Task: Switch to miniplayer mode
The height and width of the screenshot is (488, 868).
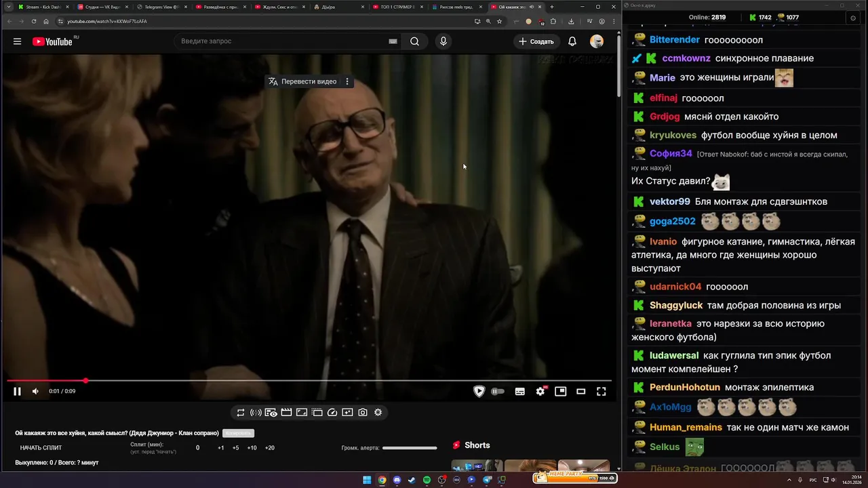Action: click(x=560, y=391)
